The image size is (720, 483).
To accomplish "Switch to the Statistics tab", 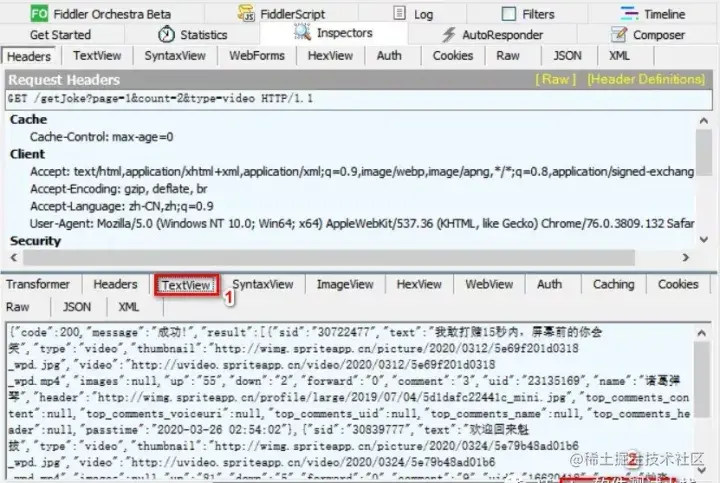I will pyautogui.click(x=192, y=35).
